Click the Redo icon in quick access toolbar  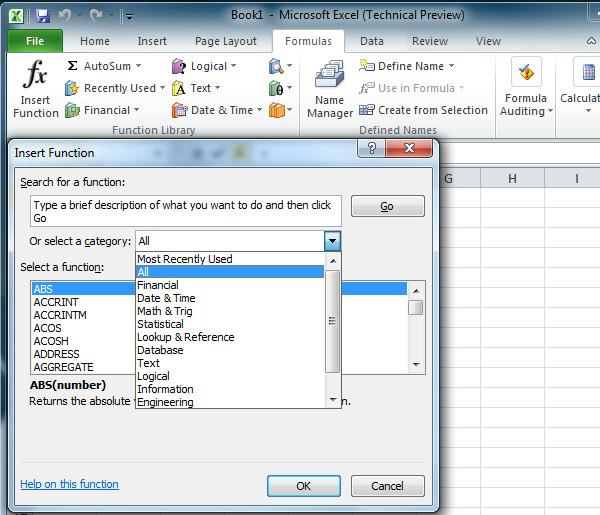tap(96, 16)
